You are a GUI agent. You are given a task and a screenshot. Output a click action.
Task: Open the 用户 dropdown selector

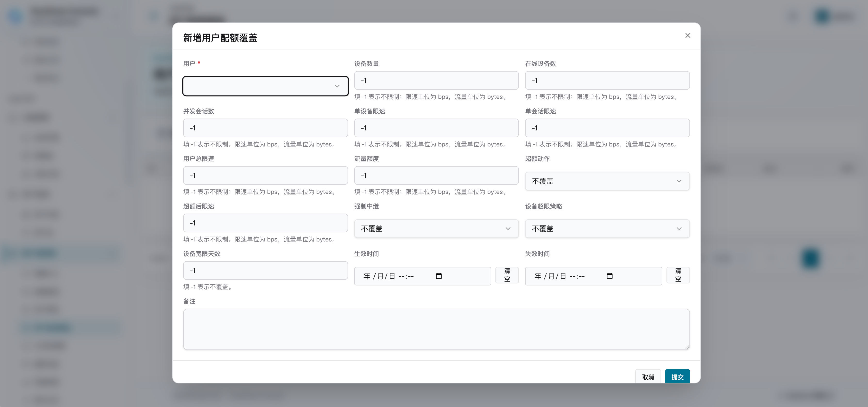[266, 86]
